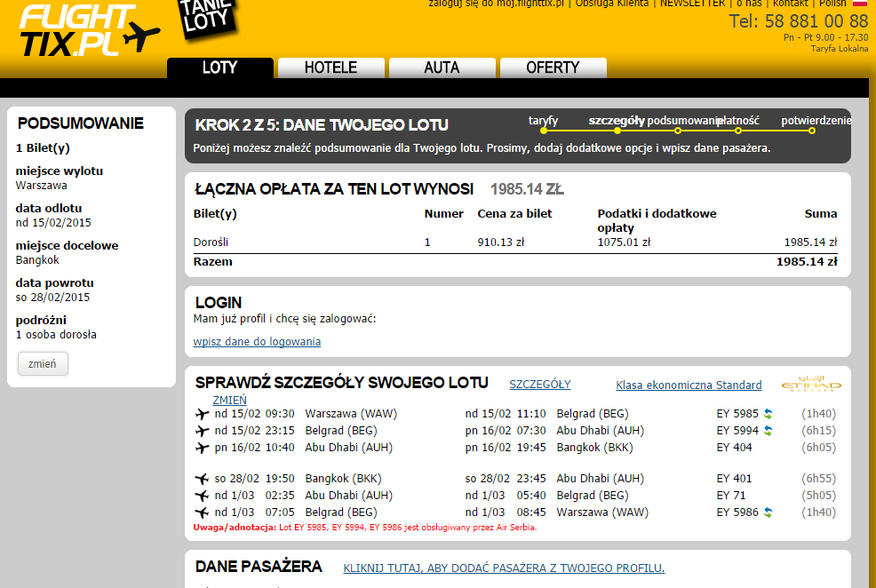Screen dimensions: 876x588
Task: Click 'wpisz dane do logowania' link
Action: tap(257, 342)
